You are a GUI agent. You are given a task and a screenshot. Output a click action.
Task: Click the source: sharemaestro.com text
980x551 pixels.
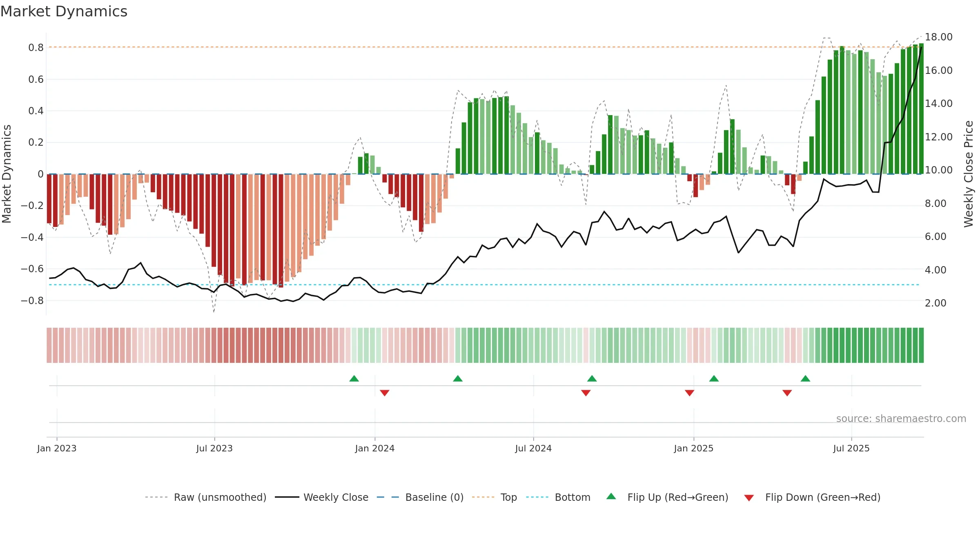[901, 418]
